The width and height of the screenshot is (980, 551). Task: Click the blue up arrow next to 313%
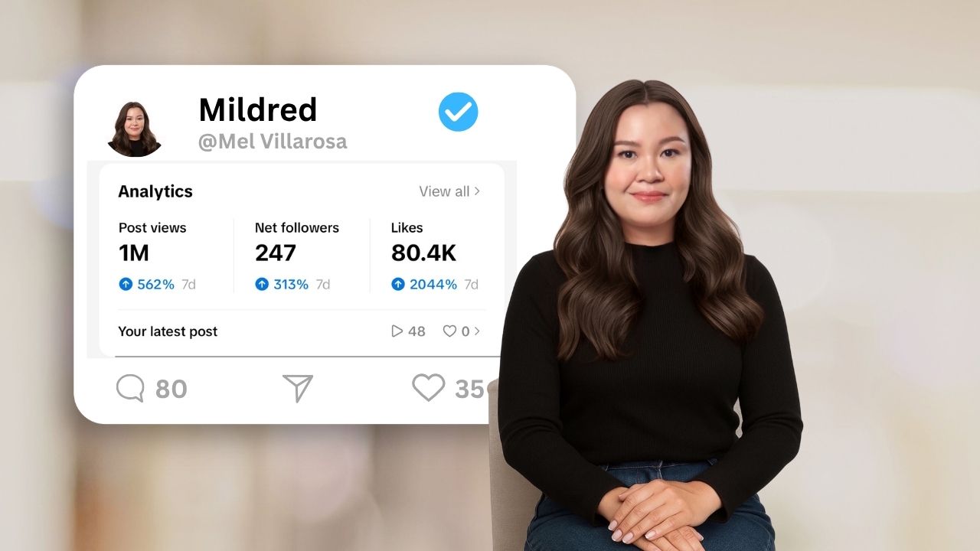[262, 285]
